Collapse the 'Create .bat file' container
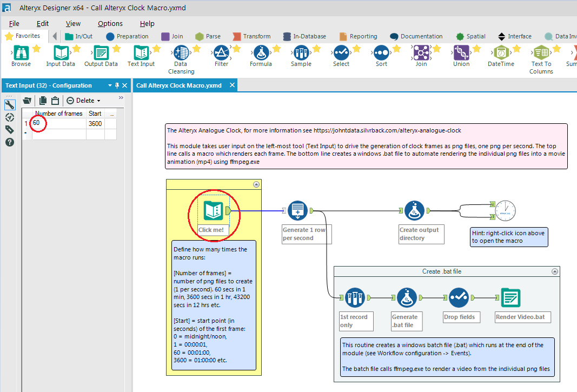The height and width of the screenshot is (392, 577). coord(555,271)
